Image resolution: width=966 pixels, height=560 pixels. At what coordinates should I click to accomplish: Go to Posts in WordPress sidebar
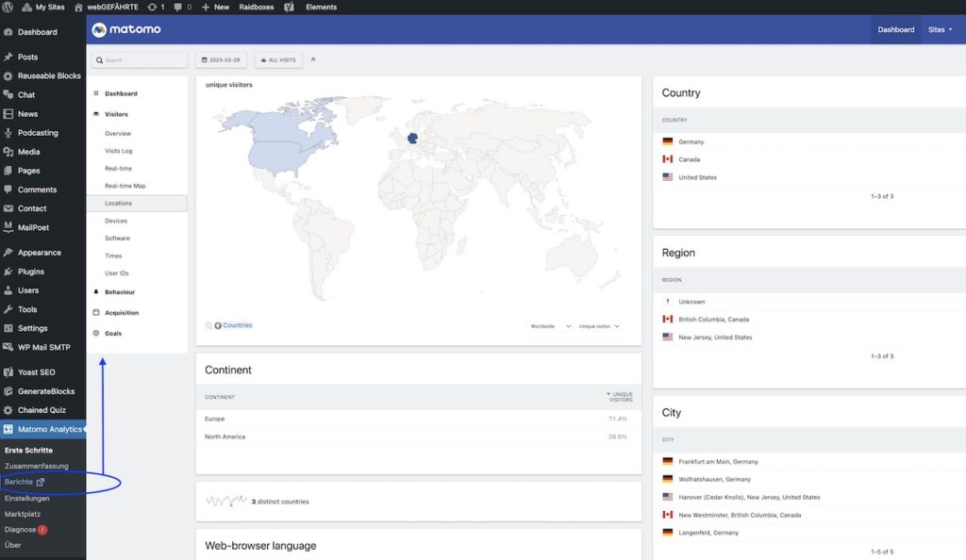click(x=27, y=57)
